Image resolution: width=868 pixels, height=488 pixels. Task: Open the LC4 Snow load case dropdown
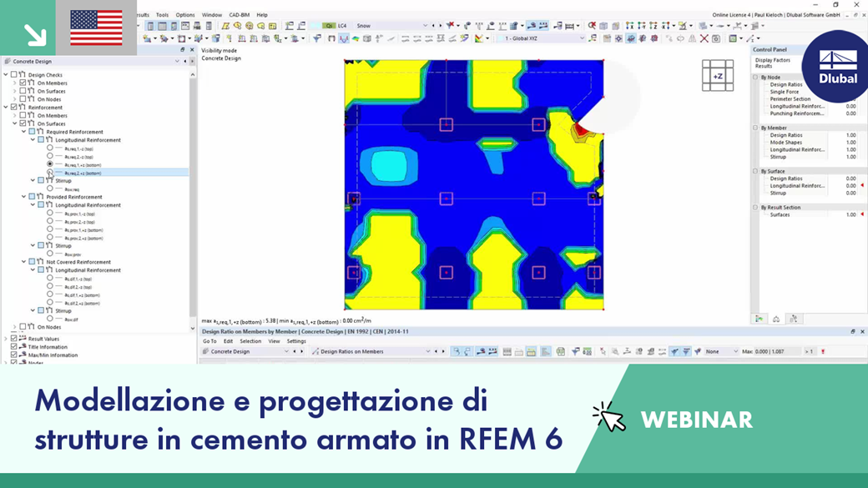coord(425,26)
